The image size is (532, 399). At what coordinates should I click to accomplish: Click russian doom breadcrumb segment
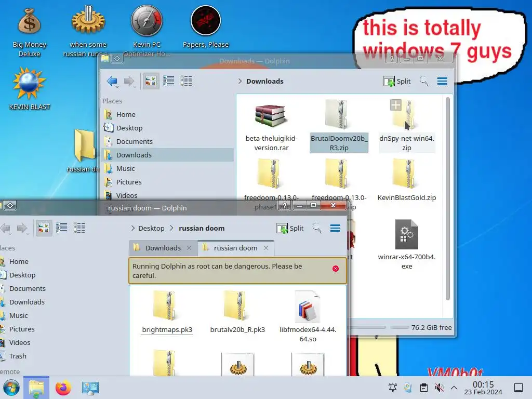(202, 229)
